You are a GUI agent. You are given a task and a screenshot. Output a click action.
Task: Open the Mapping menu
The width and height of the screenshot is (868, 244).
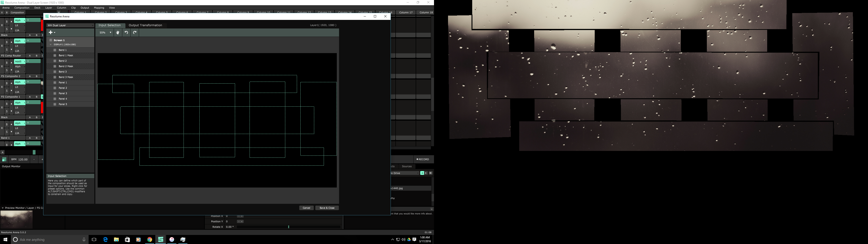pos(99,8)
